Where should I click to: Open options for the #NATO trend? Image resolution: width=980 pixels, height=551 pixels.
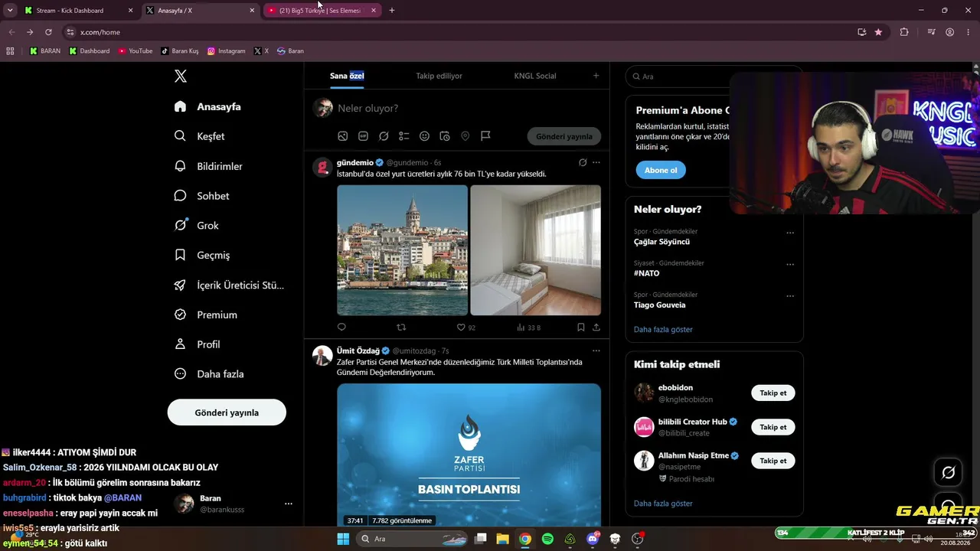790,265
